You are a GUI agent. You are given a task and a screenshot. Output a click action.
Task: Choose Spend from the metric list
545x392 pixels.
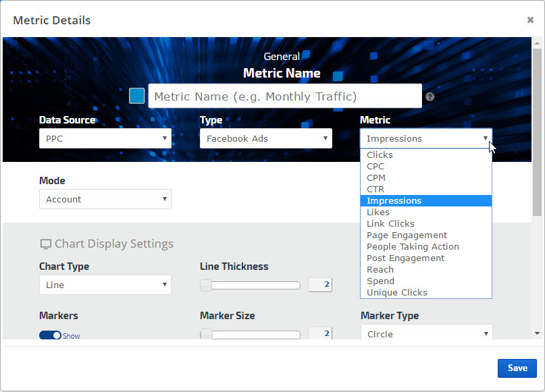click(x=380, y=281)
